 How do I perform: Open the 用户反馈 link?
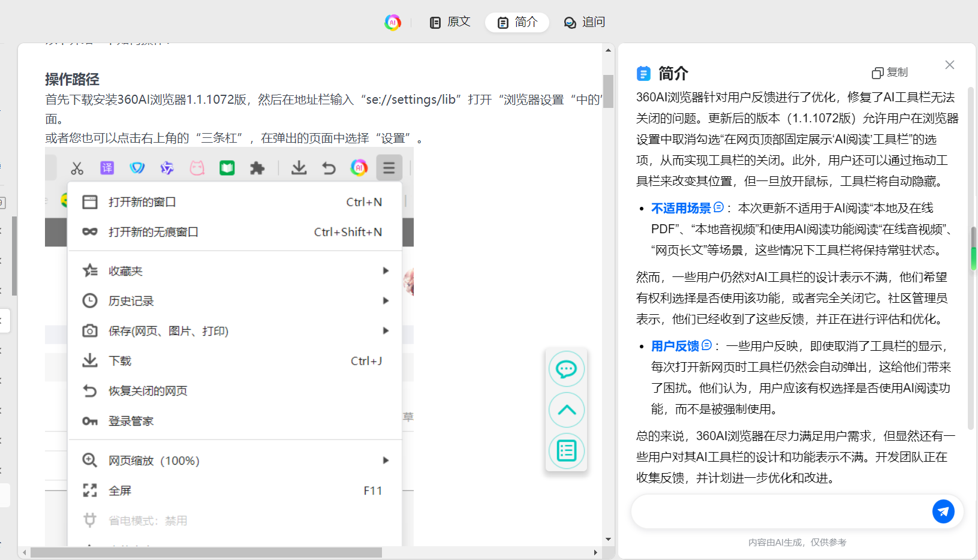675,346
